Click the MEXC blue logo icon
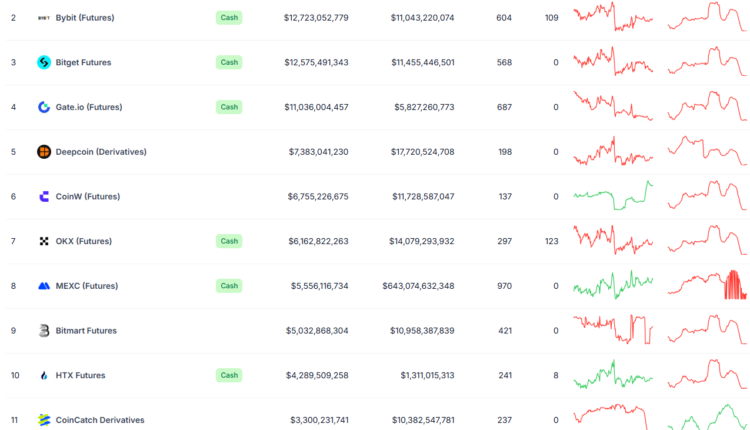This screenshot has height=430, width=750. 44,286
